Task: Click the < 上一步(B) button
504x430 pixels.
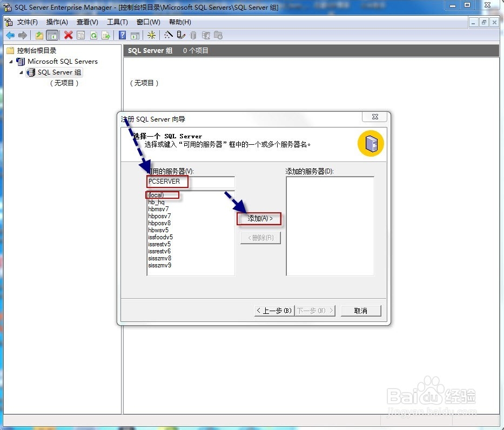Action: click(x=274, y=311)
